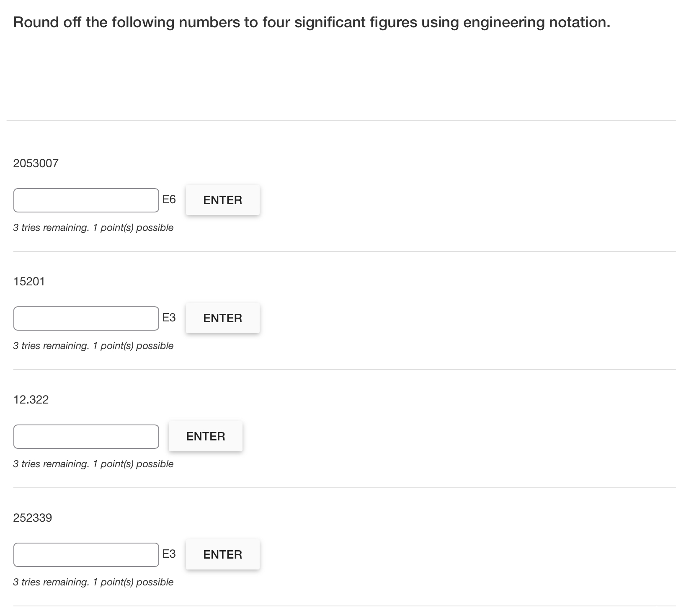Image resolution: width=676 pixels, height=616 pixels.
Task: Click the E6 unit label
Action: [169, 200]
